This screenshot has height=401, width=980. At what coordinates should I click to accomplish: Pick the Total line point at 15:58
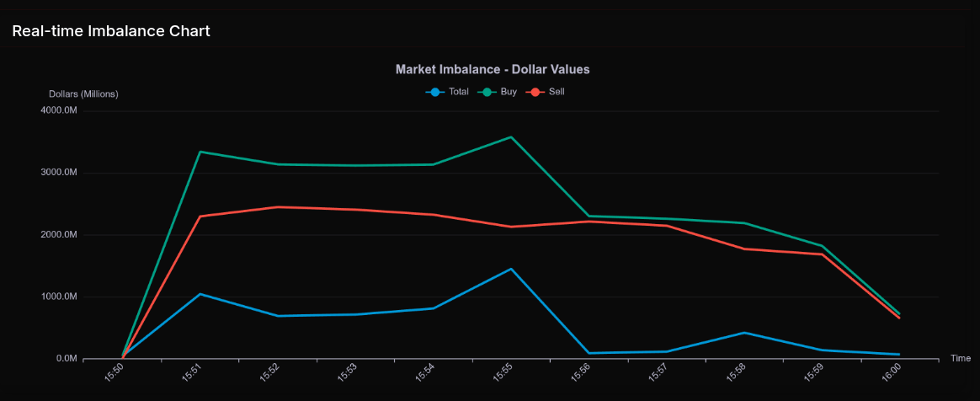[743, 333]
